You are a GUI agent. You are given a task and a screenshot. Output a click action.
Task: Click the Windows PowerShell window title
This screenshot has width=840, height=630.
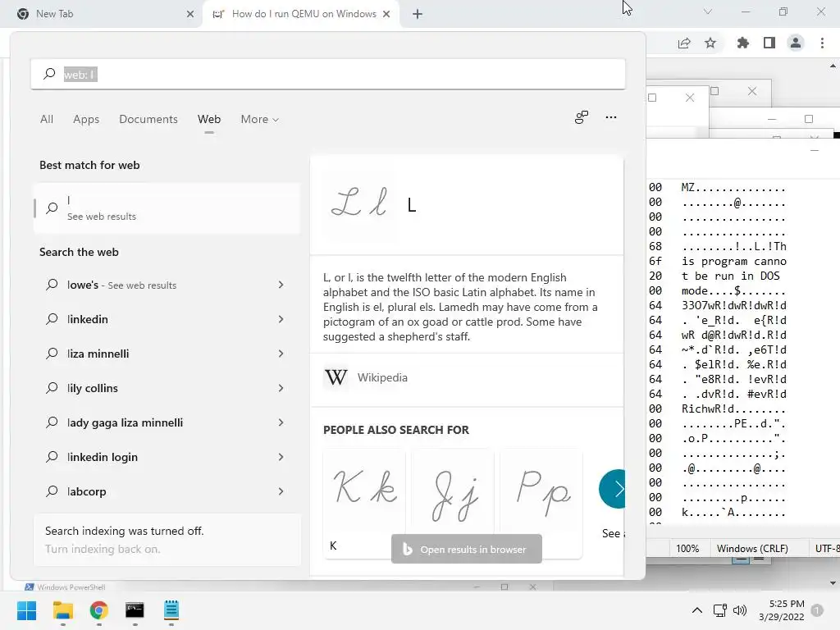[x=71, y=587]
